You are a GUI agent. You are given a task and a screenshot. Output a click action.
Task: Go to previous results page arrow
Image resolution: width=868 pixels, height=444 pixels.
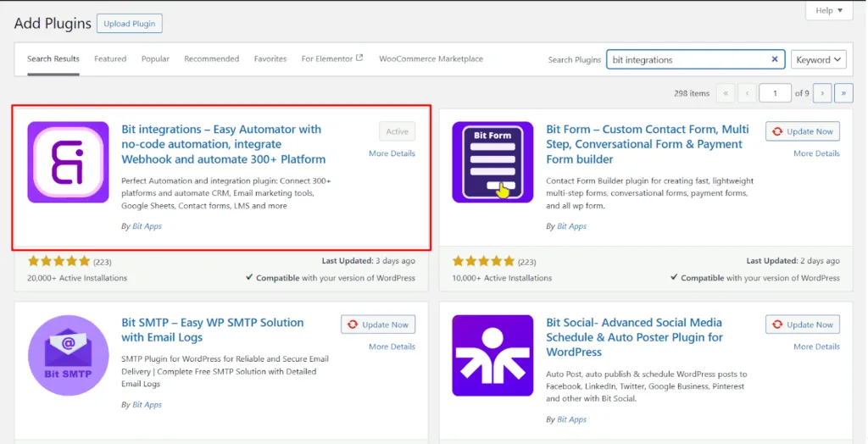coord(747,93)
